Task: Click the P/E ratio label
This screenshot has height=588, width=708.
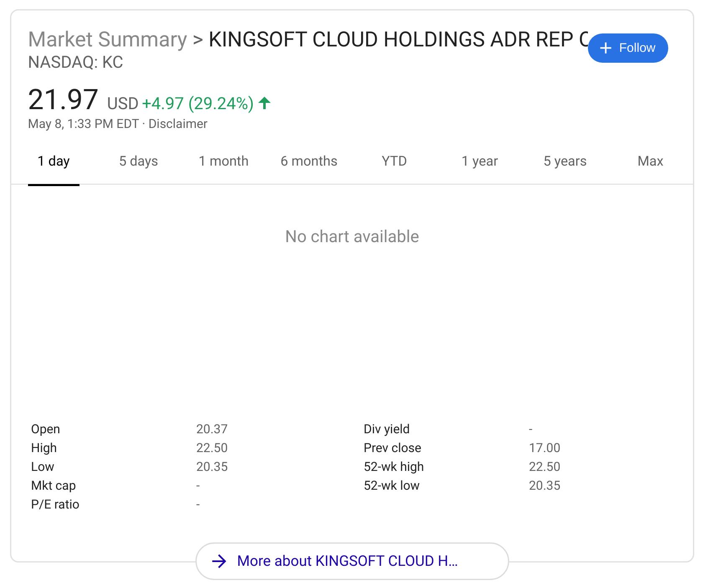Action: [55, 504]
